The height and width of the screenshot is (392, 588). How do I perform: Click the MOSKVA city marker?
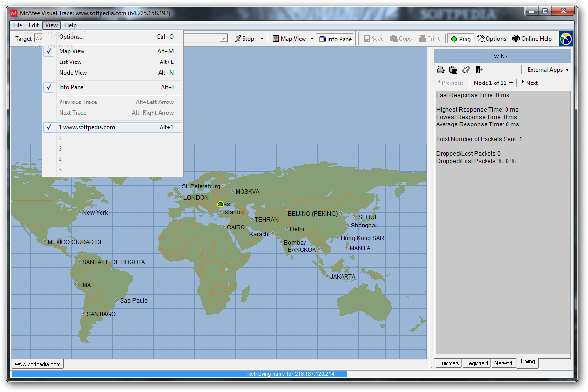point(233,191)
